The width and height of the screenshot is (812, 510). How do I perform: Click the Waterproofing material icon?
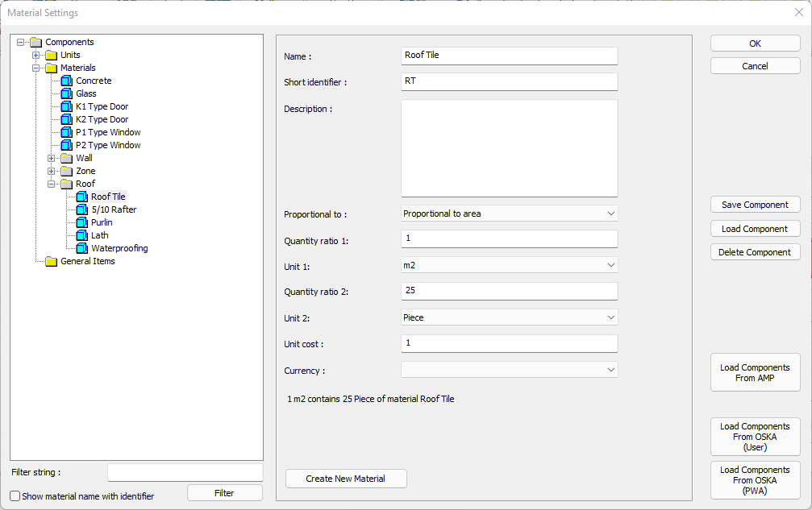81,248
